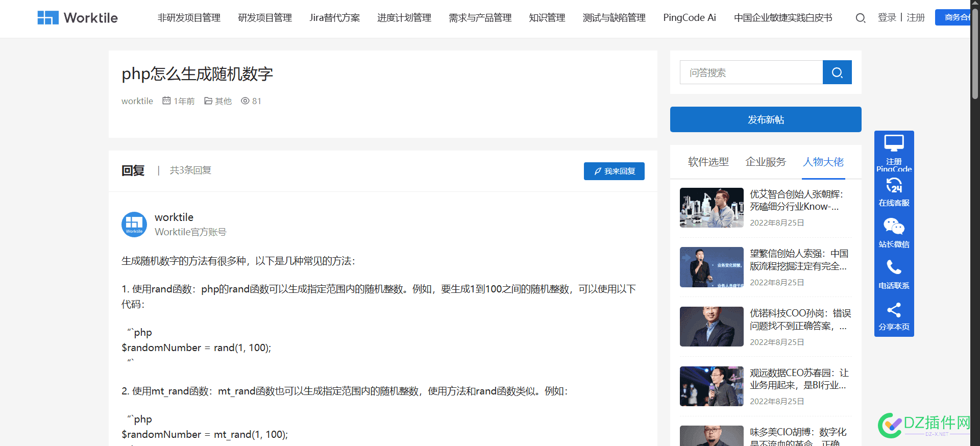Select the 人物大佬 tab

click(x=823, y=162)
